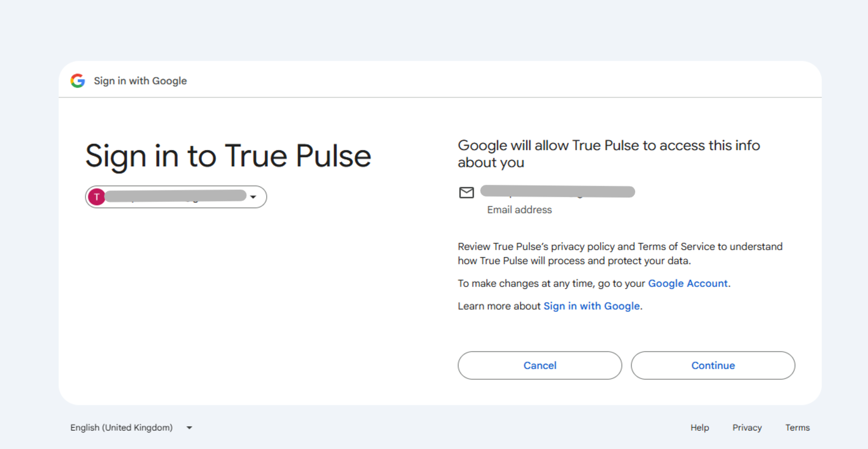Click the envelope email icon
The height and width of the screenshot is (449, 868).
click(466, 192)
